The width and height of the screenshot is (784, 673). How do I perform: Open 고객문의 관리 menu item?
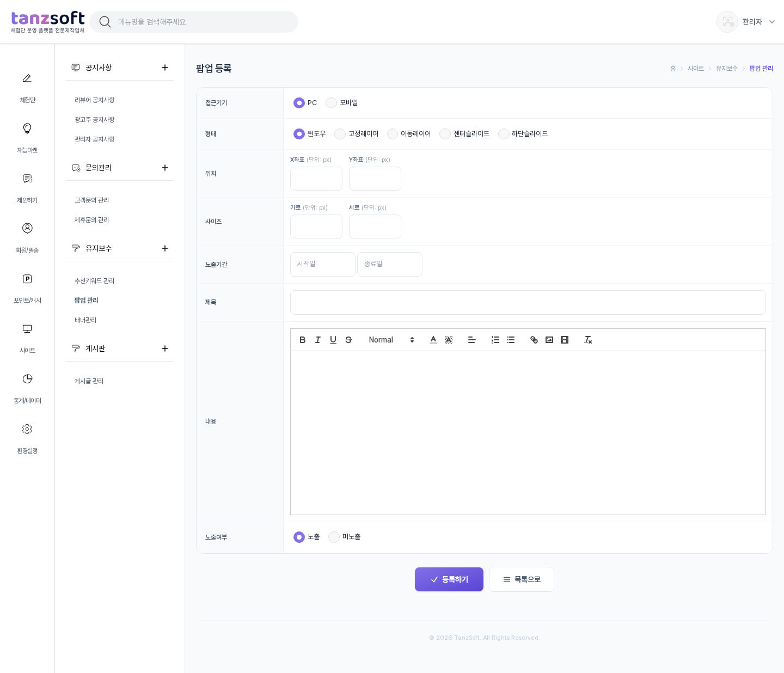pyautogui.click(x=92, y=200)
